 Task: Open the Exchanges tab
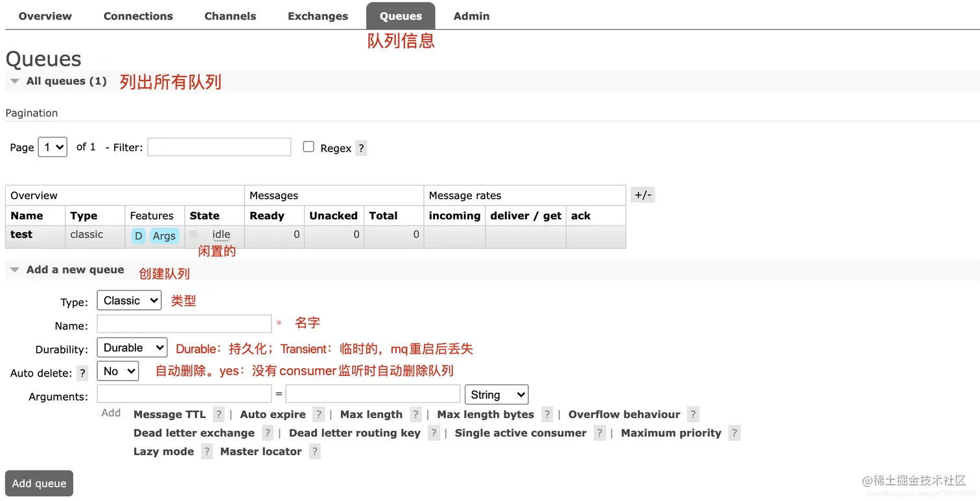[318, 16]
